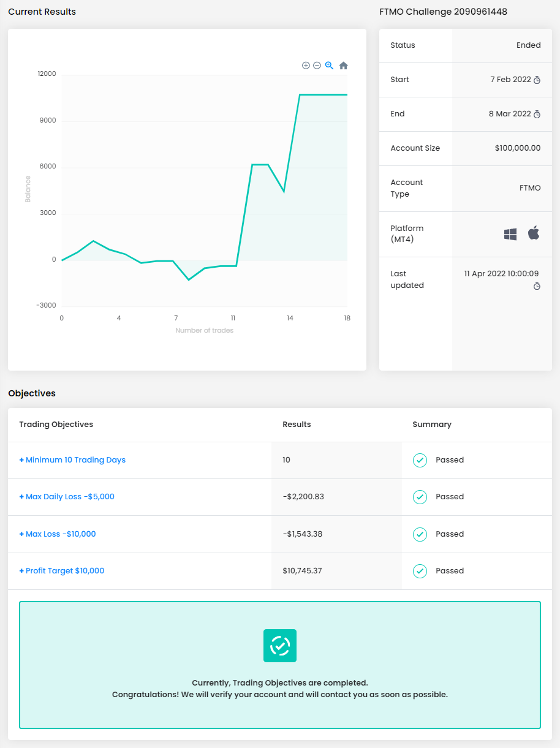Viewport: 560px width, 748px height.
Task: Expand Max Daily Loss -$5,000 objective
Action: 67,497
